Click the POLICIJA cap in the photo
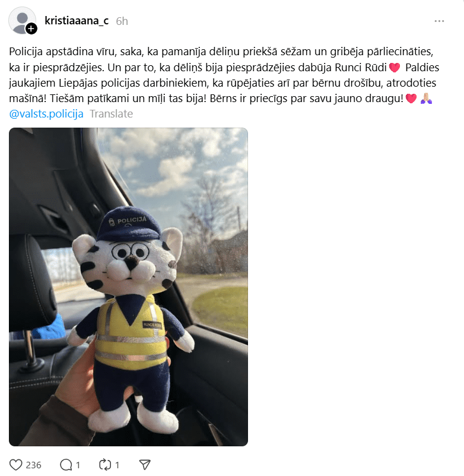This screenshot has height=476, width=464. point(128,224)
